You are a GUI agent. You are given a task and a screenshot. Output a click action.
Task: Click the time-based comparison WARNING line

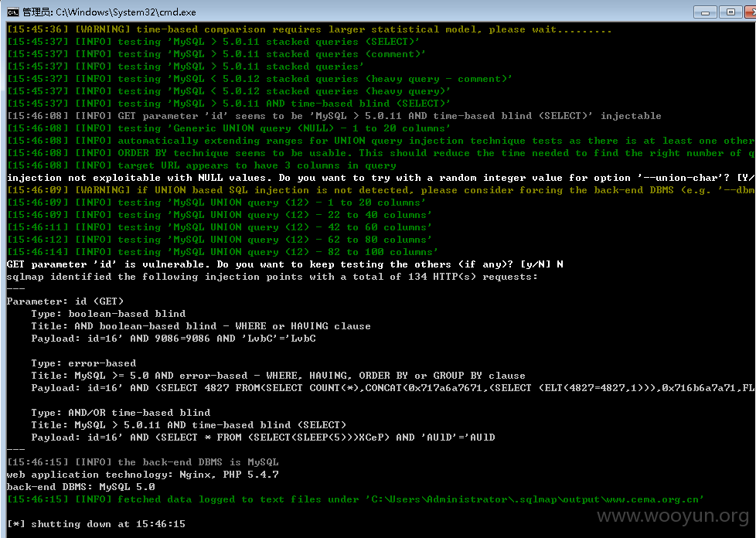309,29
